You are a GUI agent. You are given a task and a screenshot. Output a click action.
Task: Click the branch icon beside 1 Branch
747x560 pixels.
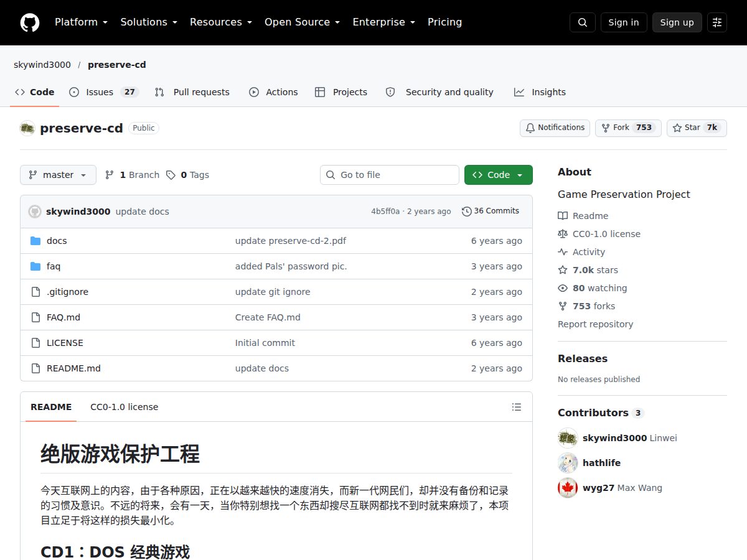[110, 175]
